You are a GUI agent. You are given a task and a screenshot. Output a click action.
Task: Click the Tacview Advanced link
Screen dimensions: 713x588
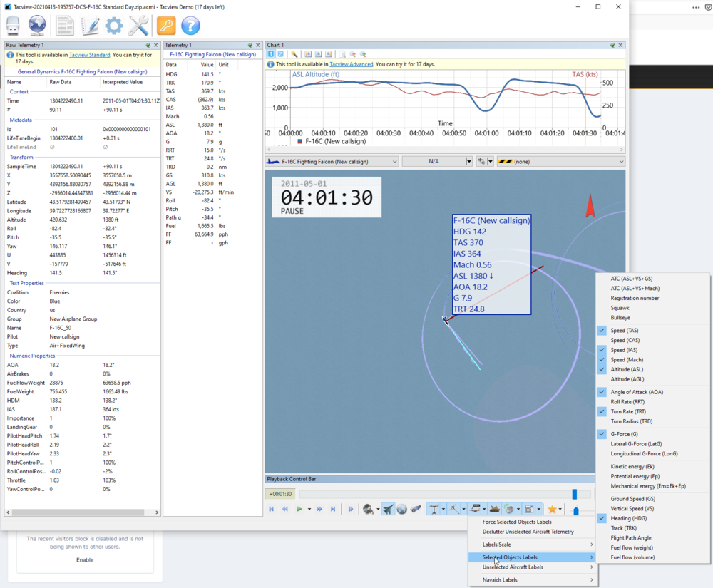click(351, 64)
